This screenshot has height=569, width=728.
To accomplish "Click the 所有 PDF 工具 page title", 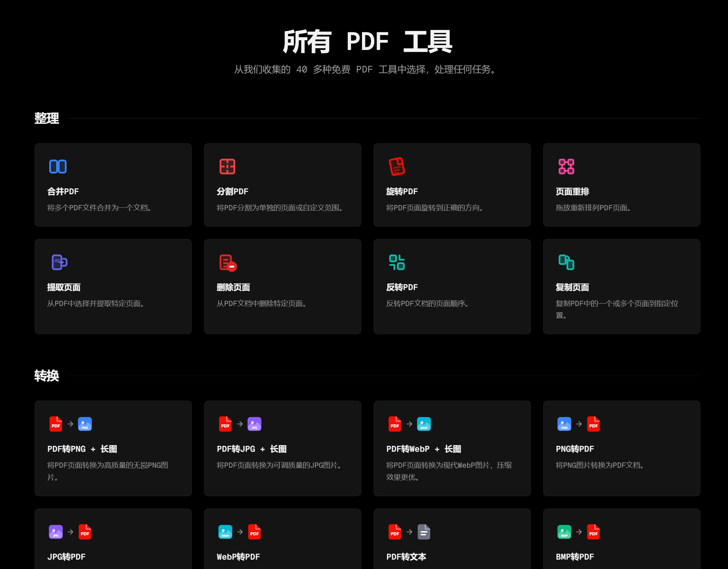I will tap(367, 42).
